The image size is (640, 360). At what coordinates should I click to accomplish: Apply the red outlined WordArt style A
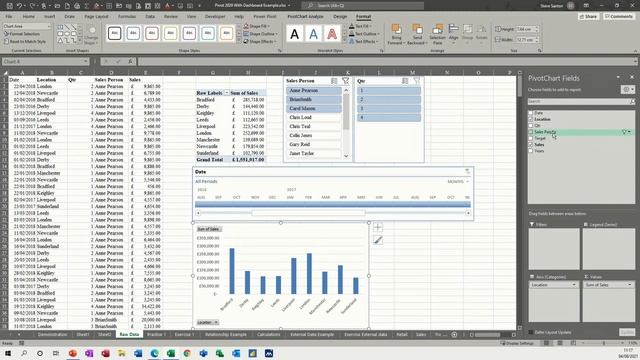pos(332,33)
